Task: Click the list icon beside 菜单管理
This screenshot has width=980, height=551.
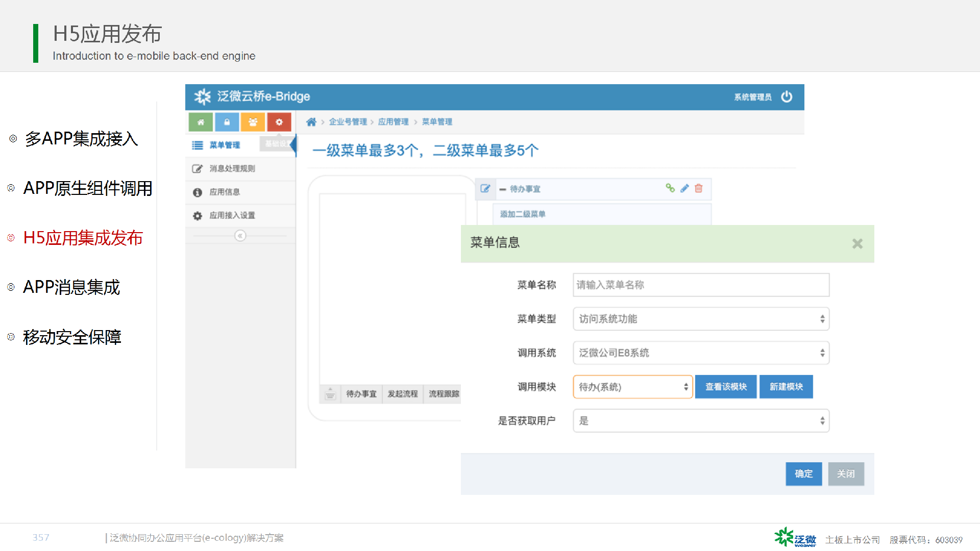Action: pos(198,145)
